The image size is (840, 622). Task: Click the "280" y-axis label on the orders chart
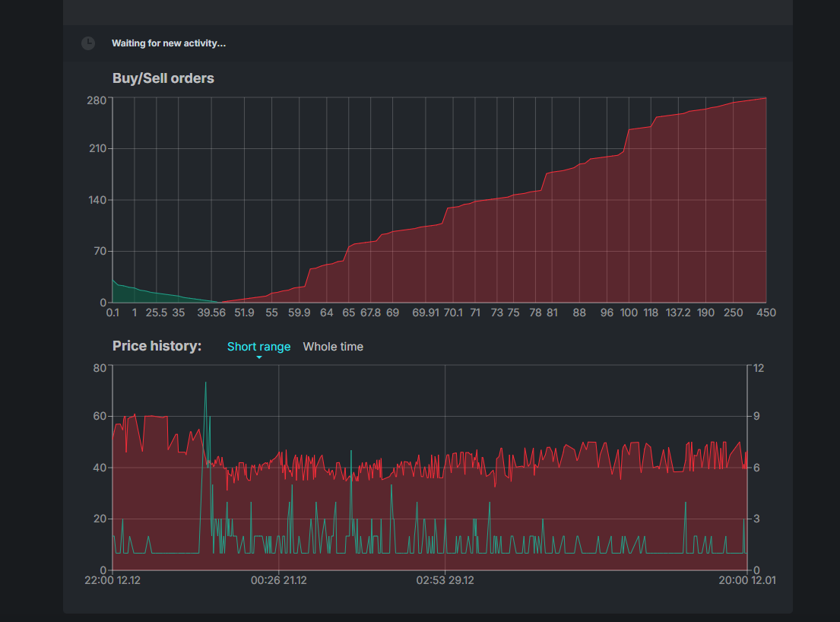point(97,99)
